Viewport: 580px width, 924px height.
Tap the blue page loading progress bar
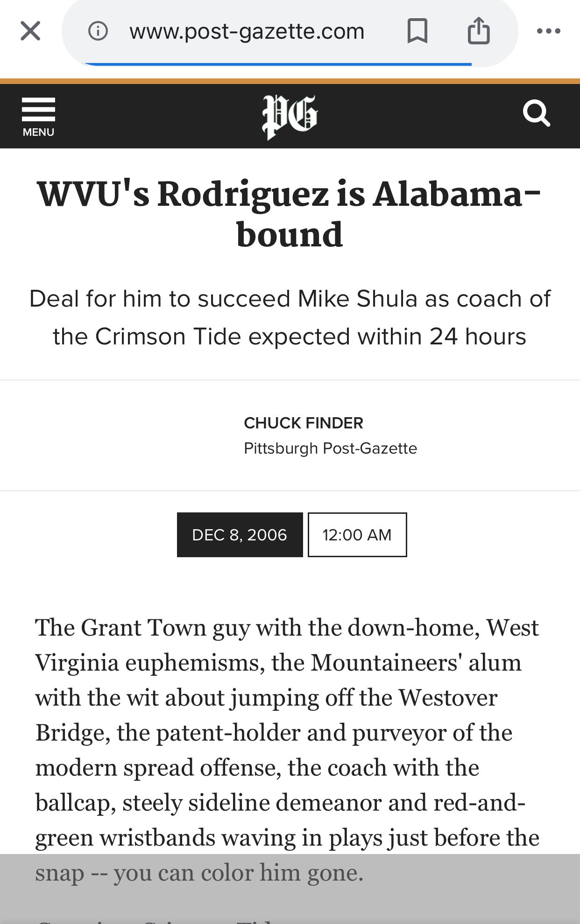point(278,64)
